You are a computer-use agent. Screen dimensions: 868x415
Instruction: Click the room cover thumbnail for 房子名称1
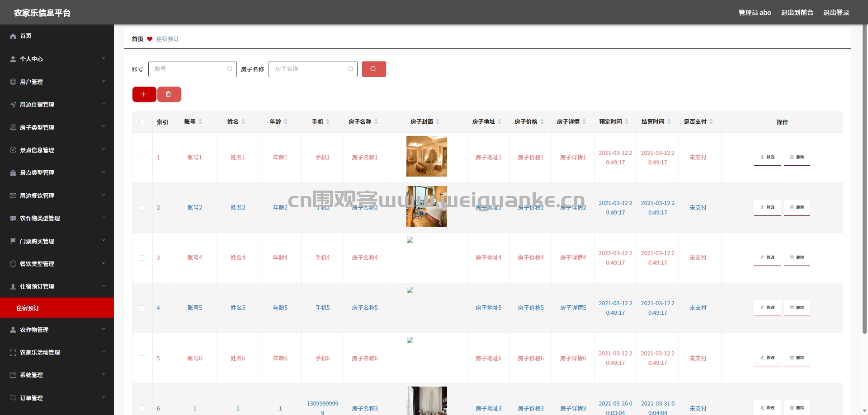[427, 156]
